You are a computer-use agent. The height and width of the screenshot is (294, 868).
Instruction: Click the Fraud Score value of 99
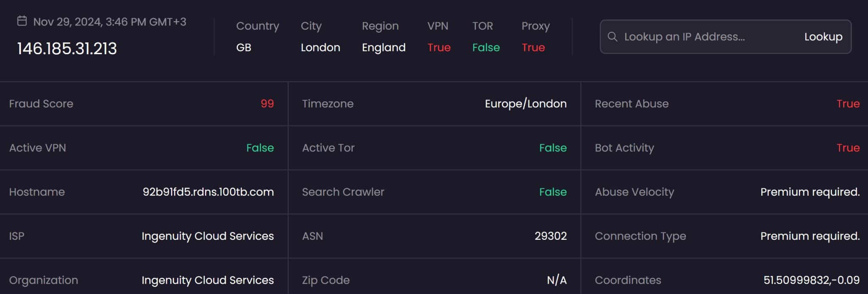[x=266, y=103]
